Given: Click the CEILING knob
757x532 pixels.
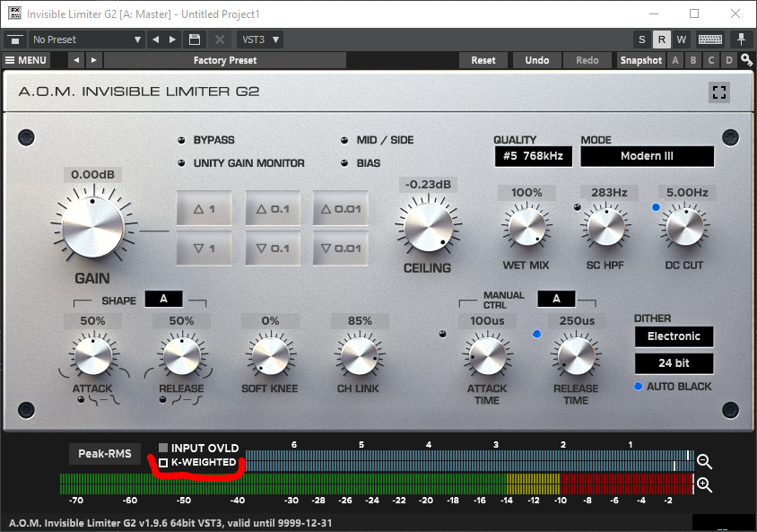Looking at the screenshot, I should pyautogui.click(x=428, y=227).
